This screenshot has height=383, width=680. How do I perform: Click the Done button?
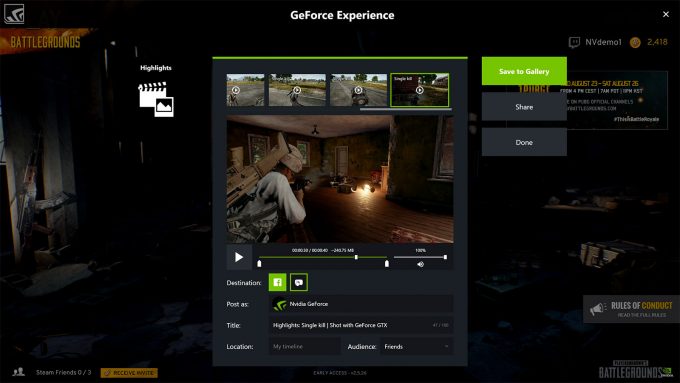coord(524,142)
